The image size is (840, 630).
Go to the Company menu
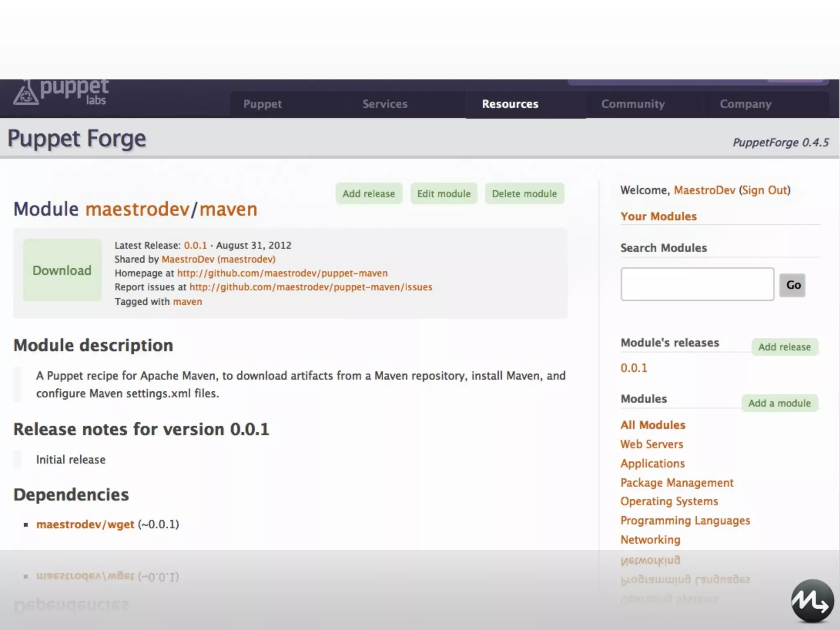click(745, 104)
